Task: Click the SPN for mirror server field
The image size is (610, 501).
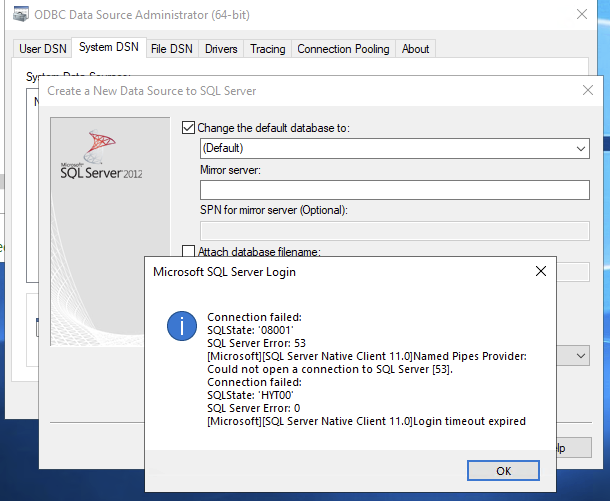Action: click(394, 231)
